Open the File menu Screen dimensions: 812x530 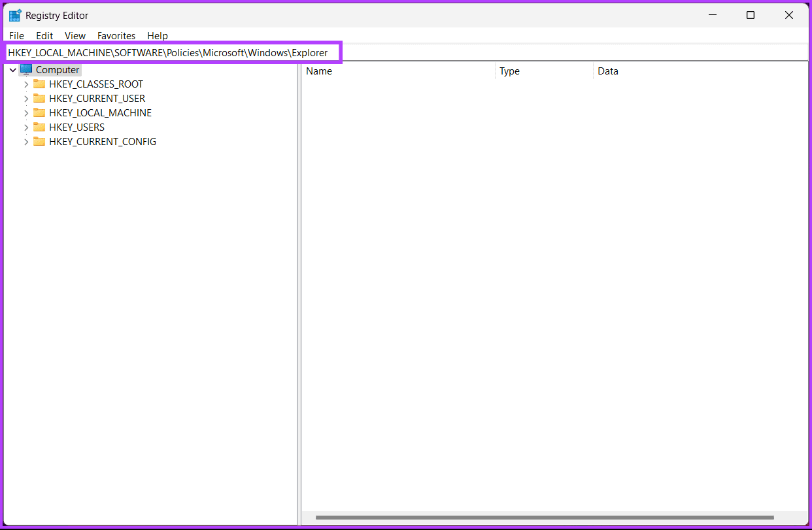pyautogui.click(x=16, y=36)
